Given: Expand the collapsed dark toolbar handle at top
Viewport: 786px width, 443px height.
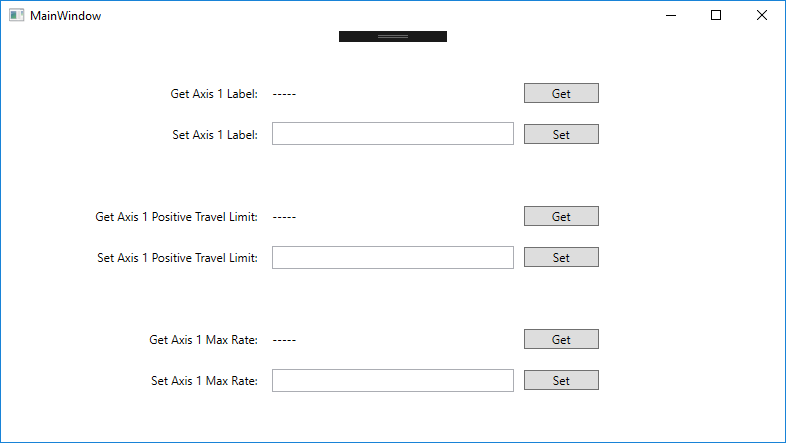Looking at the screenshot, I should pyautogui.click(x=392, y=36).
